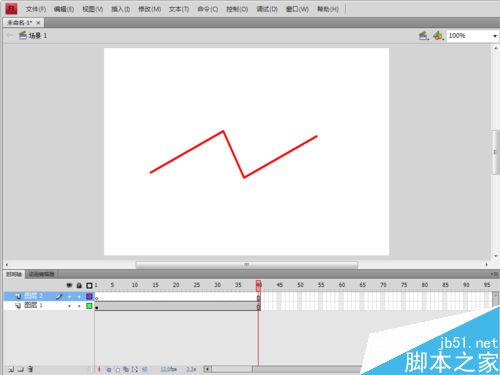Click the stage vertical scrollbar down arrow
This screenshot has height=375, width=500.
(x=496, y=256)
